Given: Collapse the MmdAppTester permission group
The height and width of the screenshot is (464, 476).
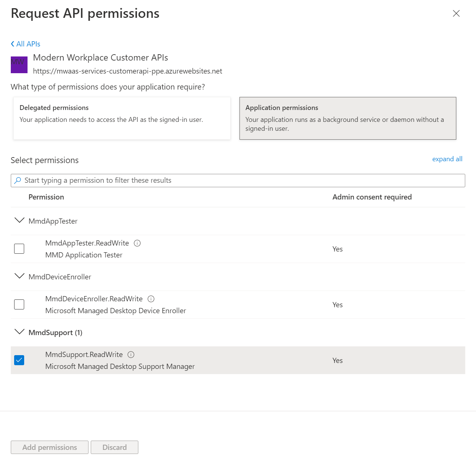Looking at the screenshot, I should (x=19, y=220).
